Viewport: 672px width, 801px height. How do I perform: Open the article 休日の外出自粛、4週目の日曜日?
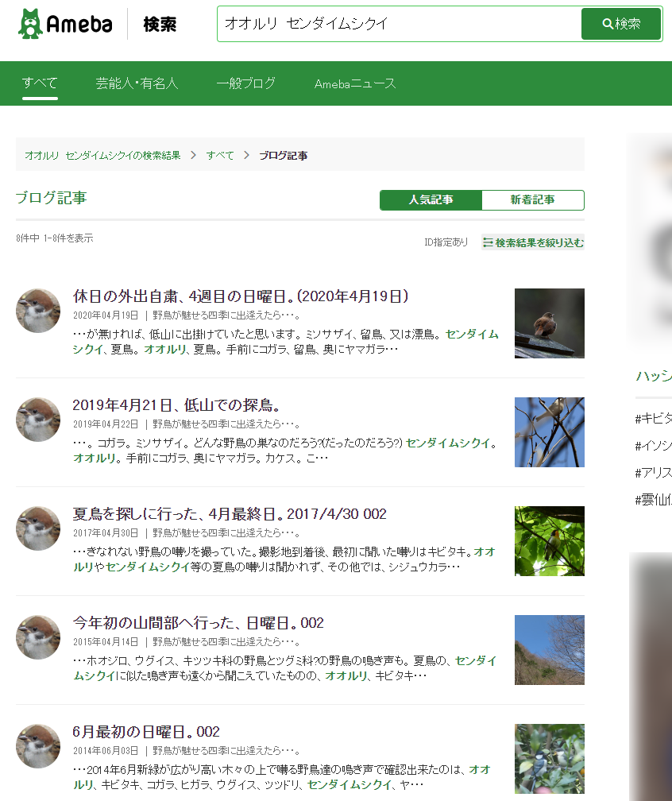[240, 296]
